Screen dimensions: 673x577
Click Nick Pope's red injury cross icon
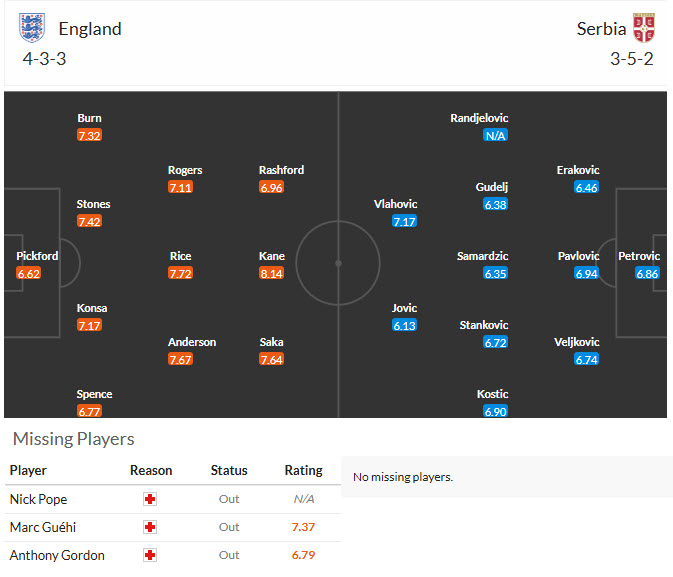point(150,499)
